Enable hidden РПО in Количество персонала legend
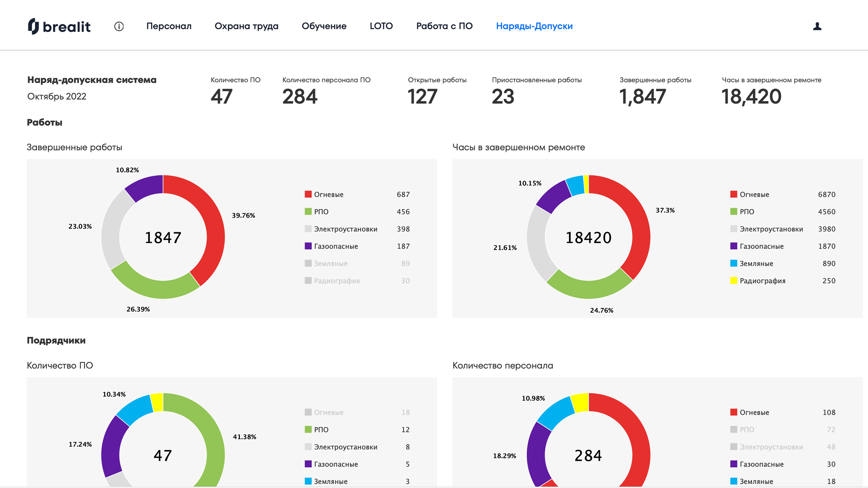The image size is (868, 488). [747, 430]
